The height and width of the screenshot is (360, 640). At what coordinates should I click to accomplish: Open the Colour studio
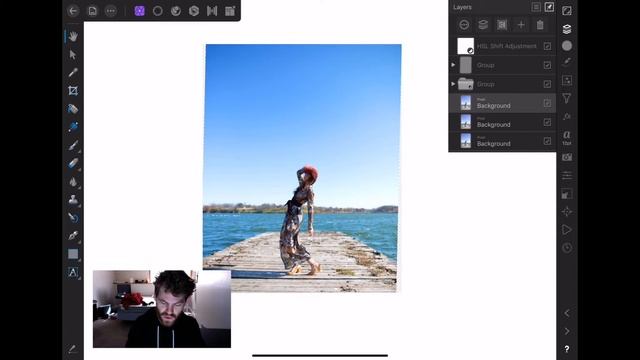(567, 11)
